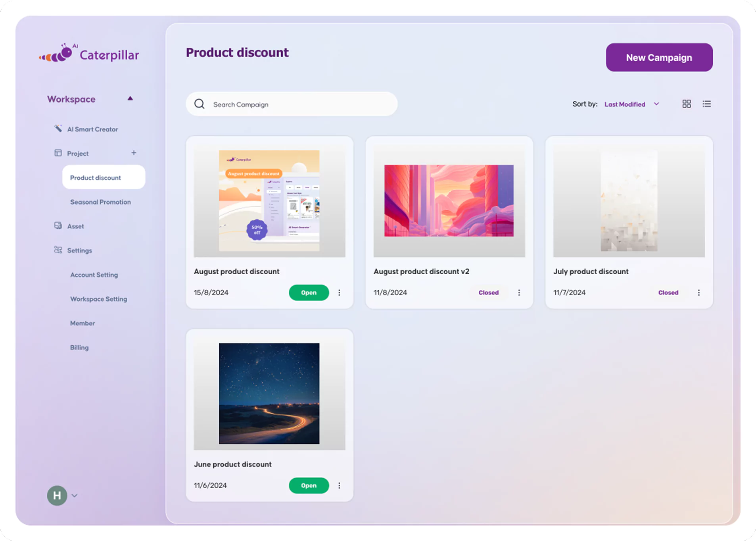Viewport: 756px width, 541px height.
Task: Add a new project with plus icon
Action: point(134,153)
